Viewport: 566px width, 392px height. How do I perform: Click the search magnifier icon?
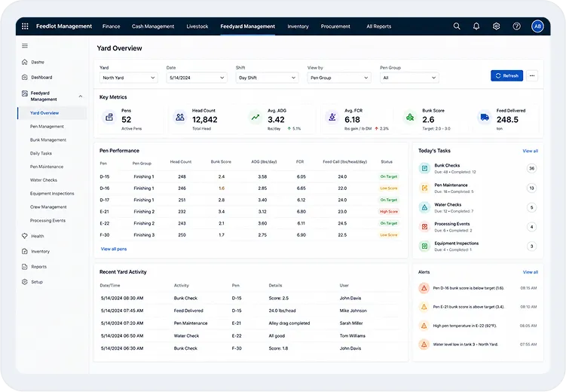point(457,26)
